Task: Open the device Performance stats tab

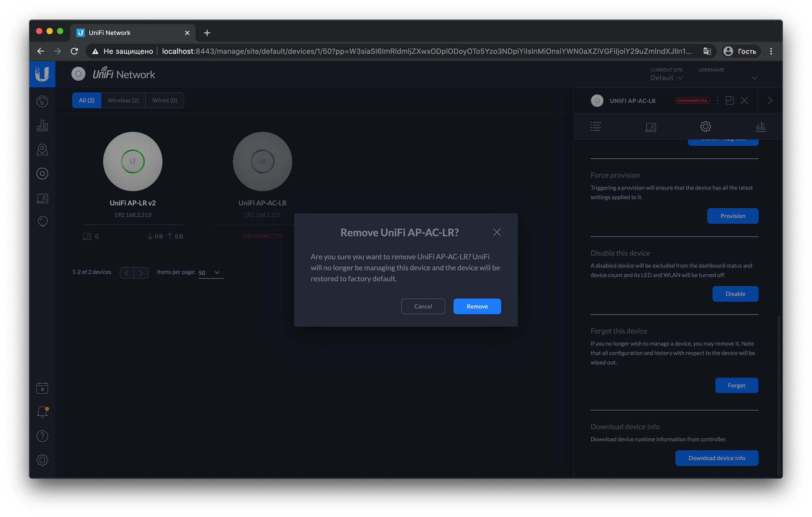Action: point(760,126)
